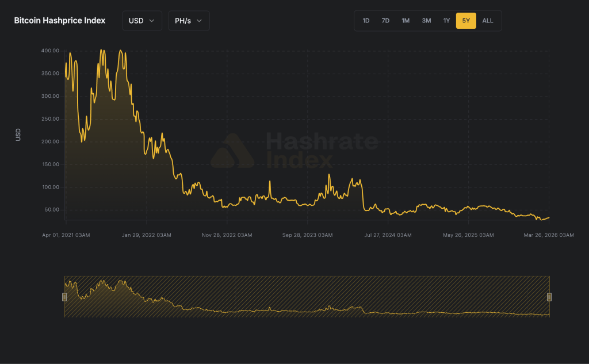
Task: Click the Hashrate Index watermark text
Action: point(322,151)
